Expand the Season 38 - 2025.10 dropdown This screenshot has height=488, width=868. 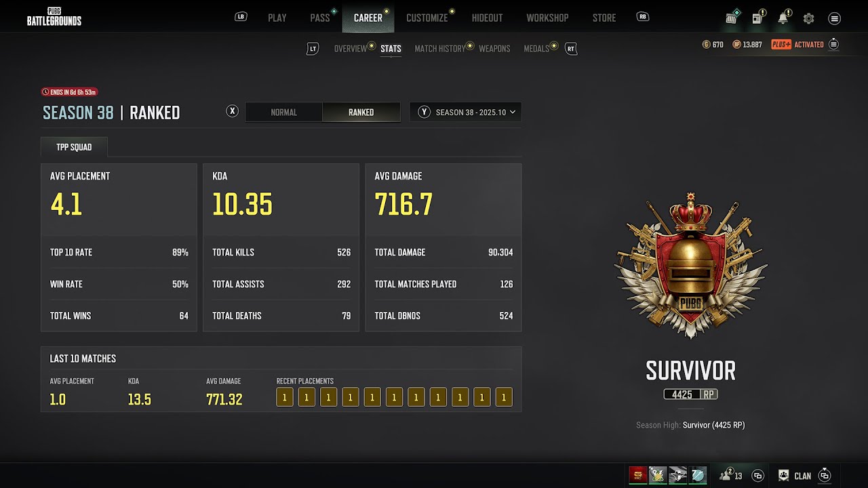(466, 112)
